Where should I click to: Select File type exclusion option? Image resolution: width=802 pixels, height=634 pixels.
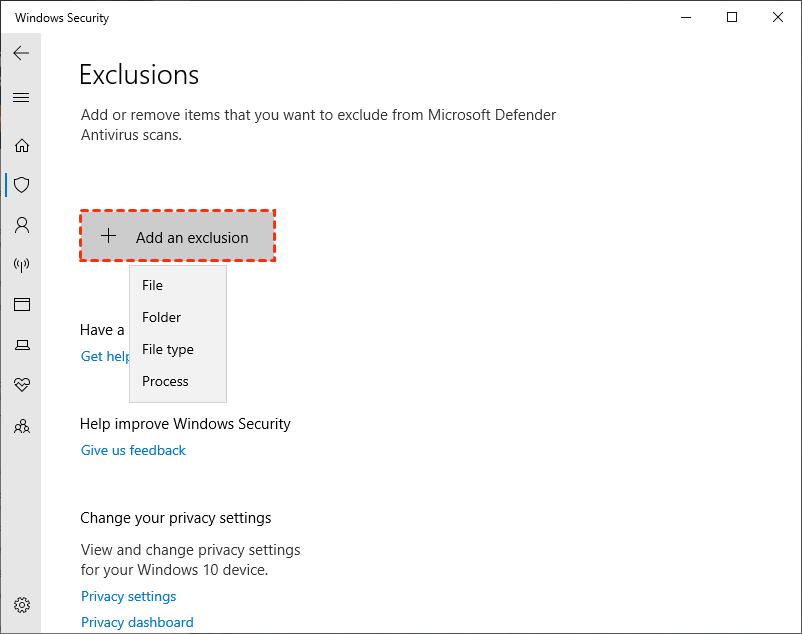[x=168, y=349]
